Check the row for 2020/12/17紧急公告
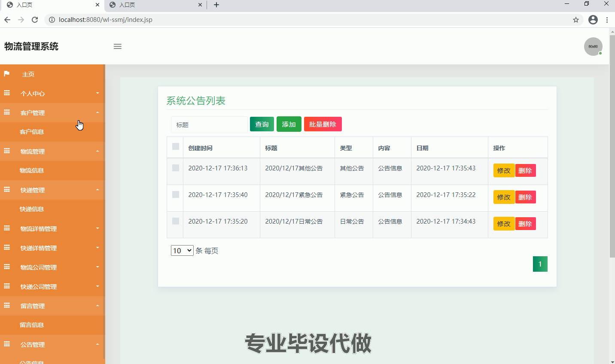This screenshot has height=364, width=615. [175, 194]
